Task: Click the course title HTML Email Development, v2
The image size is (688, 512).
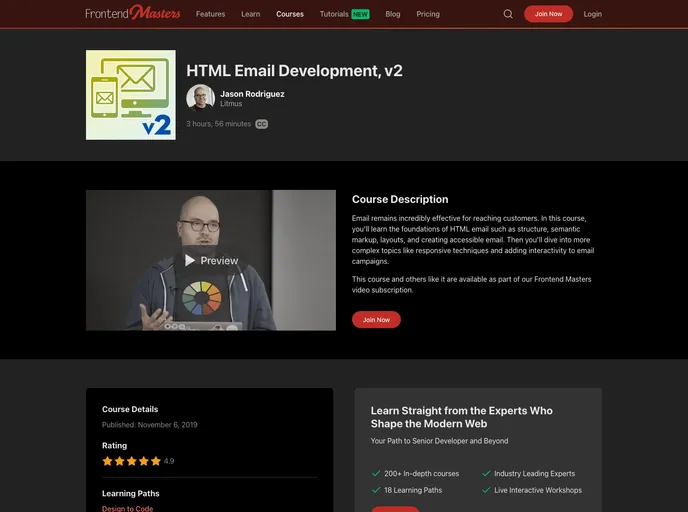Action: [x=294, y=71]
